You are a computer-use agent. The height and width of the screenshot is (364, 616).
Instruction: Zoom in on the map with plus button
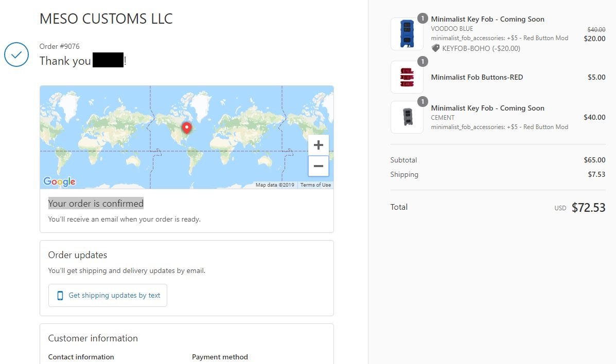pos(318,145)
